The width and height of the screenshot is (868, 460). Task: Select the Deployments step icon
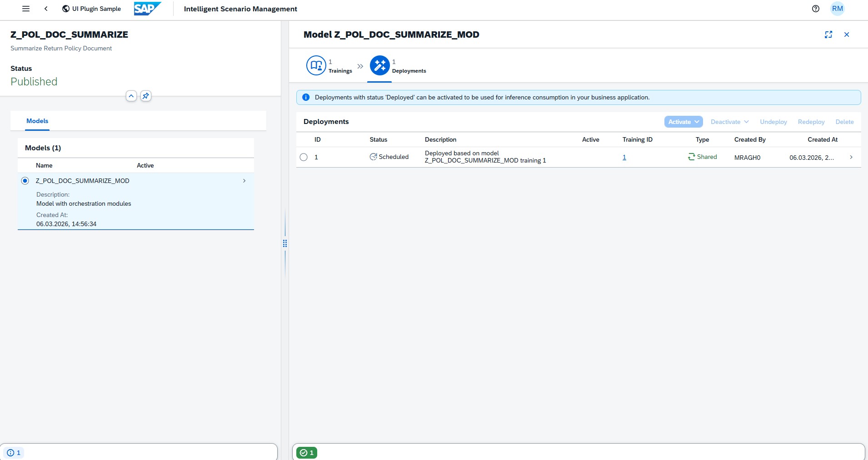(x=380, y=66)
